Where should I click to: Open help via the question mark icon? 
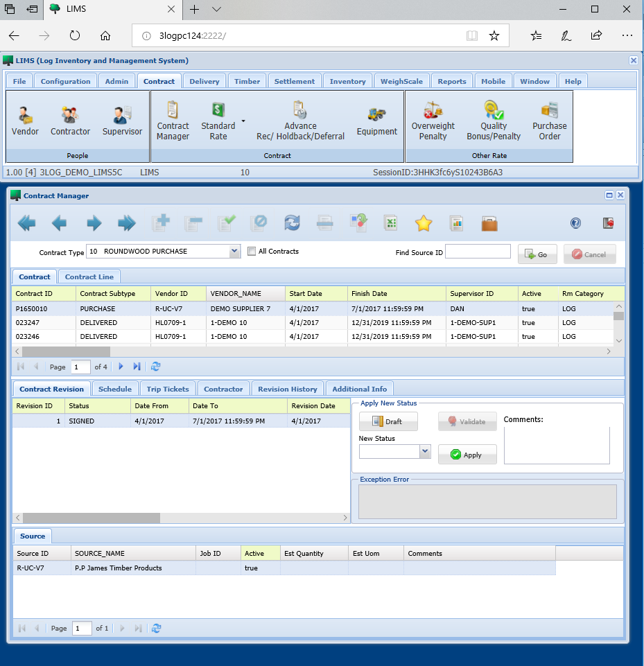575,223
